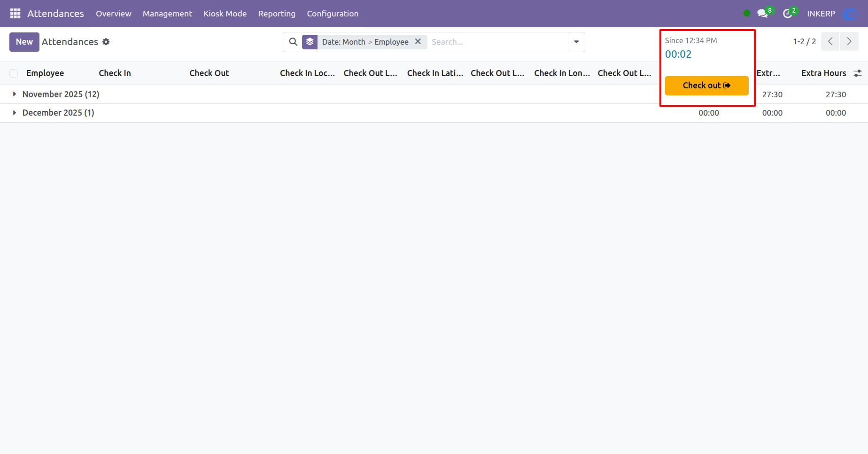Click the Attendances app name
Screen dimensions: 868x454
pyautogui.click(x=55, y=14)
